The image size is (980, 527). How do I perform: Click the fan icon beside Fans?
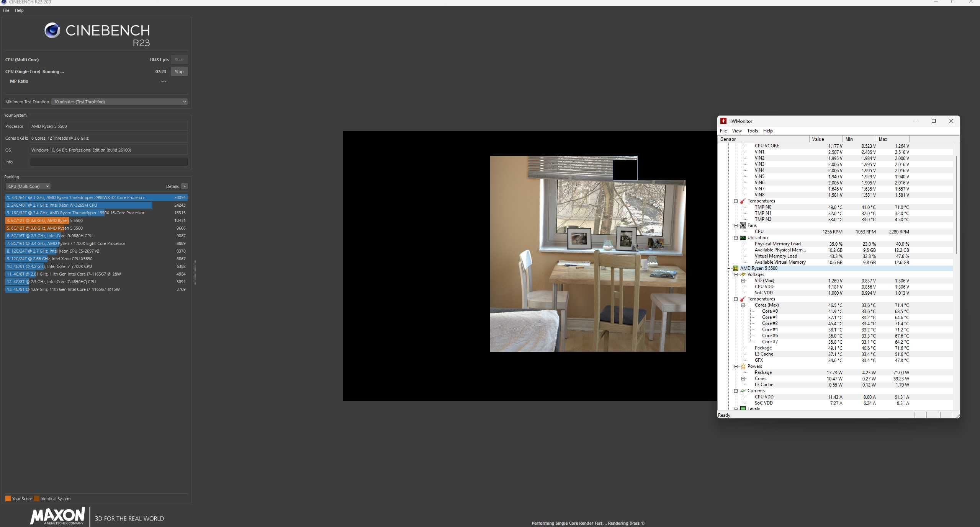(x=743, y=225)
